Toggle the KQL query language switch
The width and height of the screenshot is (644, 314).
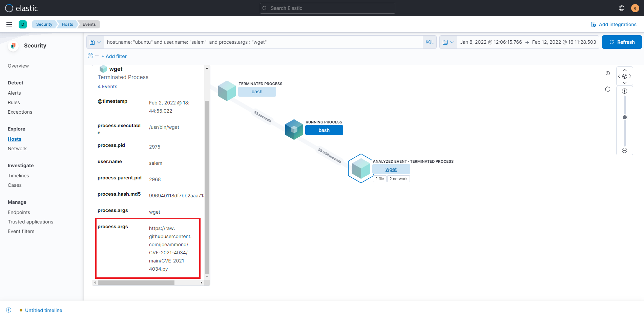point(429,42)
